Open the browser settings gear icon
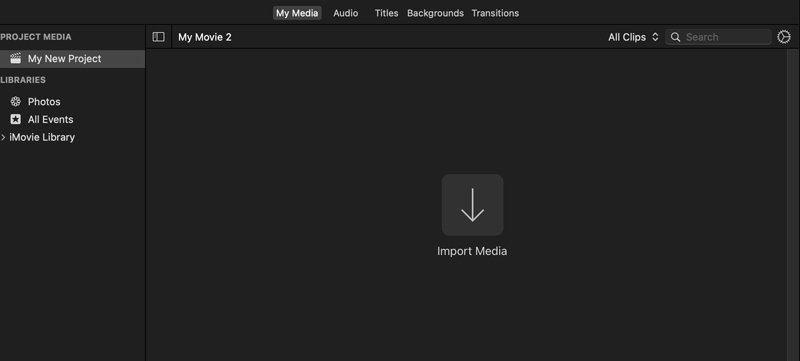Image resolution: width=800 pixels, height=361 pixels. click(784, 37)
